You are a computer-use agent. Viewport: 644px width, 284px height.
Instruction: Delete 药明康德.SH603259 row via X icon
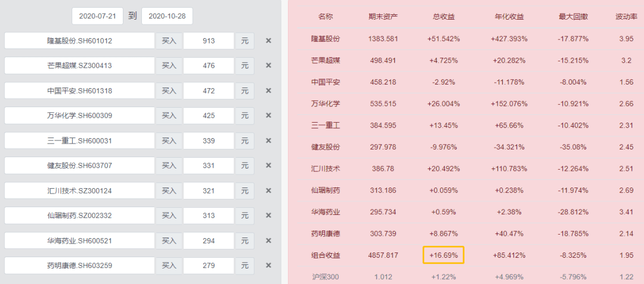click(x=268, y=266)
